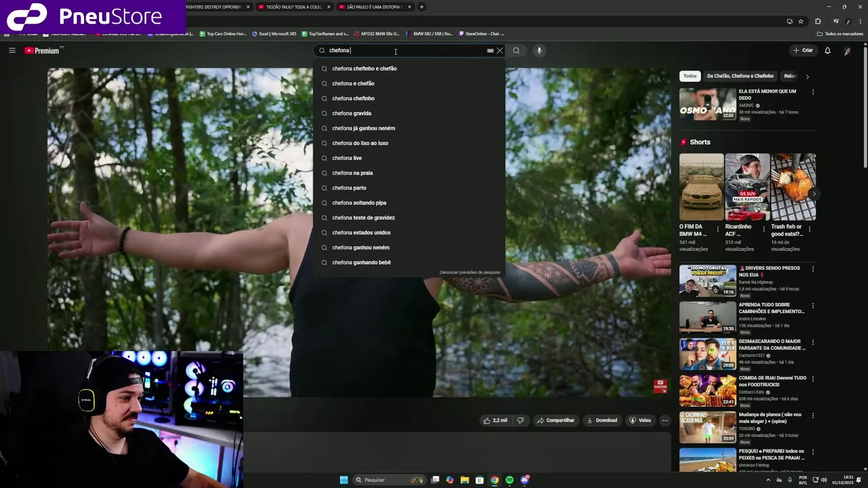Open options for ELA ESTÁ MENOR QUE UM DEDO
Image resolution: width=868 pixels, height=488 pixels.
point(812,92)
